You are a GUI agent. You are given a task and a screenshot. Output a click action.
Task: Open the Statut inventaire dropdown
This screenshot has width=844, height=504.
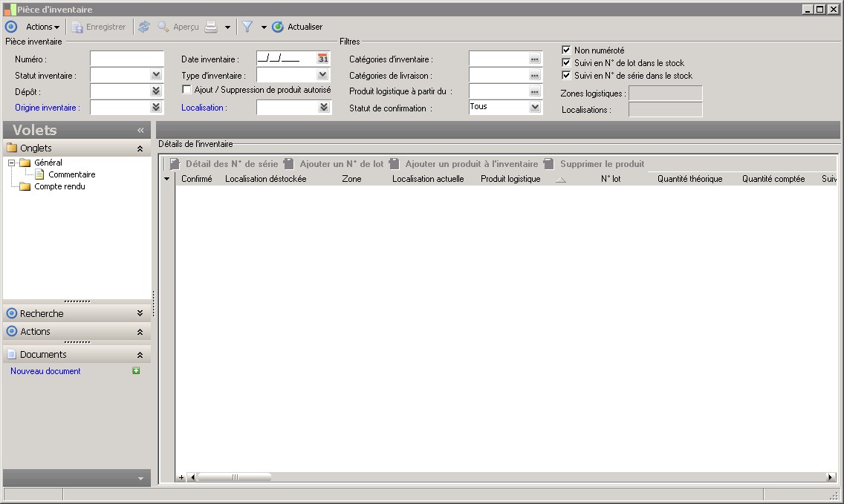tap(156, 75)
